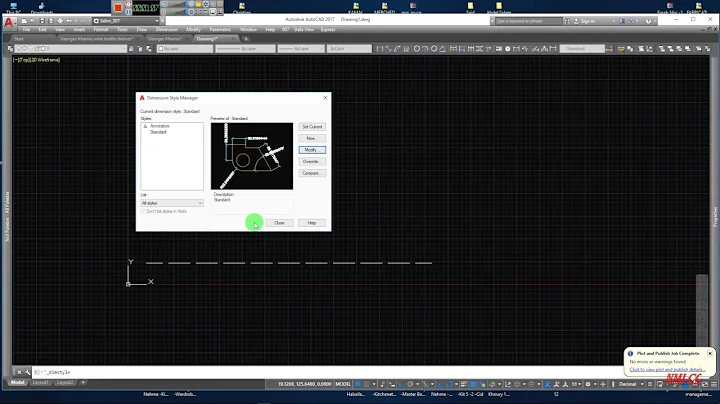Click the Override... button
Viewport: 720px width, 404px height.
pyautogui.click(x=312, y=162)
